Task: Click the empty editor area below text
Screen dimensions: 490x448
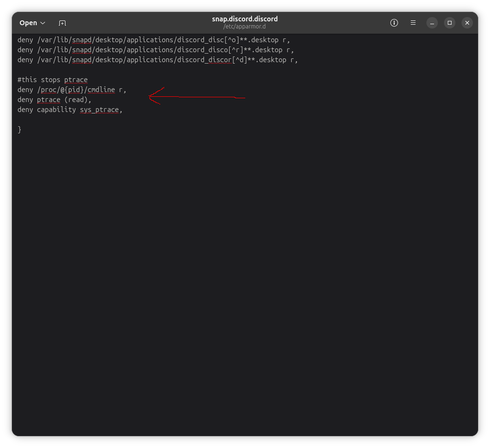Action: point(244,285)
